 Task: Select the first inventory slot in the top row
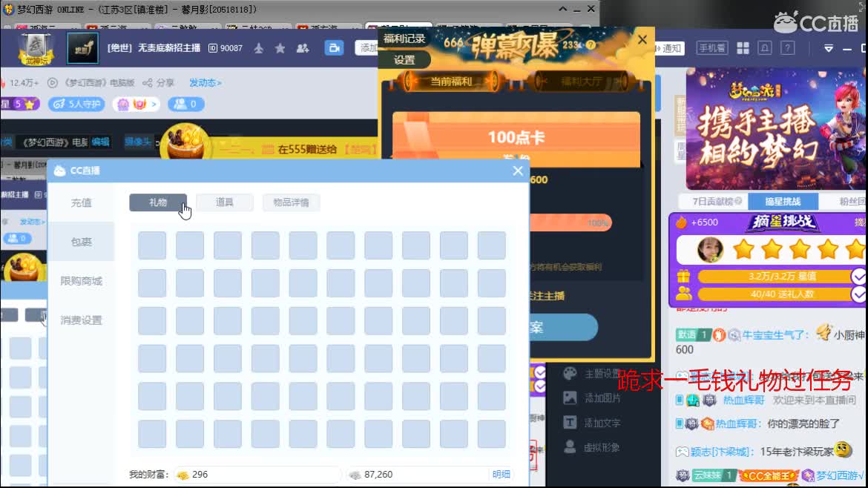tap(151, 245)
